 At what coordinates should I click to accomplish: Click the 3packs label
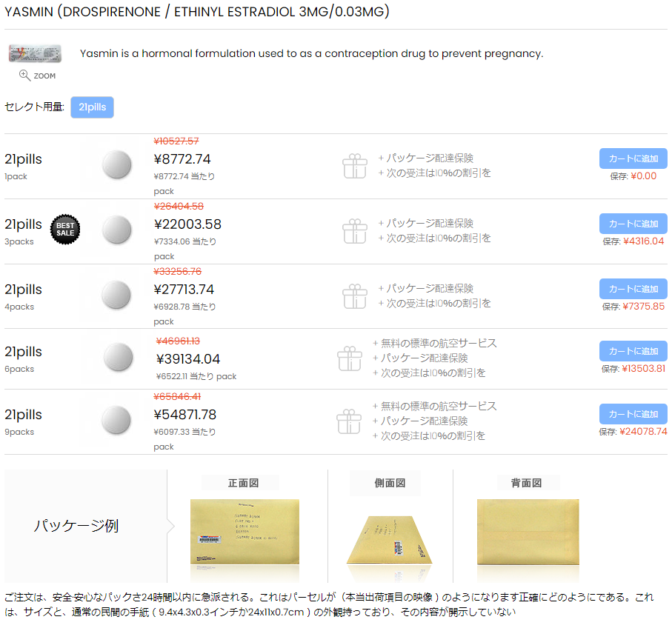point(19,241)
